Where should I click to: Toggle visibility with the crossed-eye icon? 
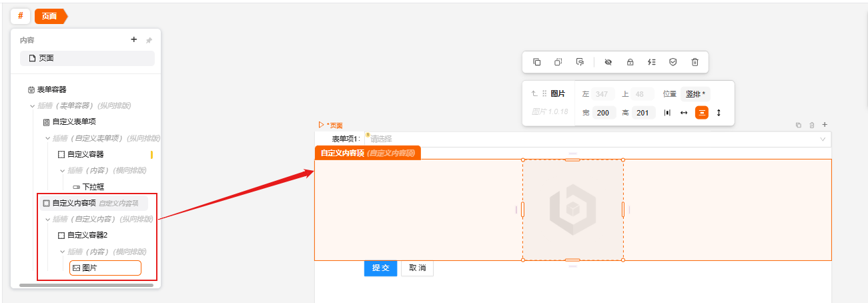click(x=608, y=62)
